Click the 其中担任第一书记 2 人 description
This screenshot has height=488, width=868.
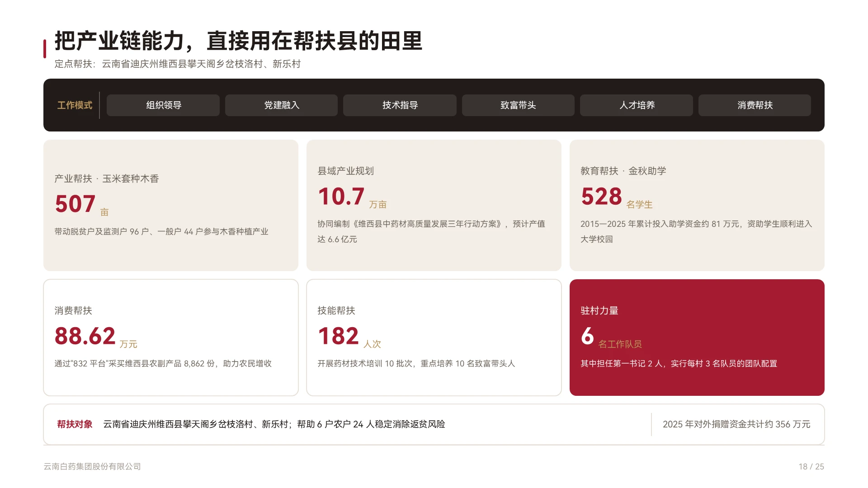click(679, 363)
